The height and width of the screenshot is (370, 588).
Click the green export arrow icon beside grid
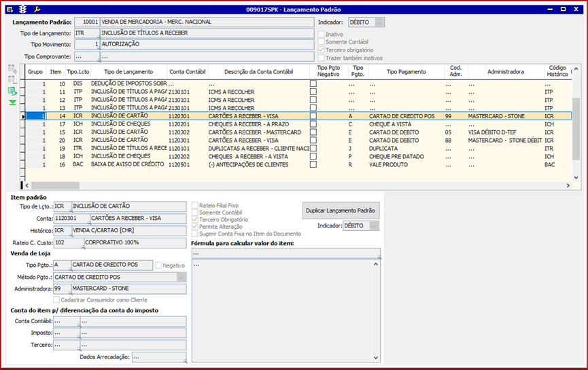(x=13, y=91)
